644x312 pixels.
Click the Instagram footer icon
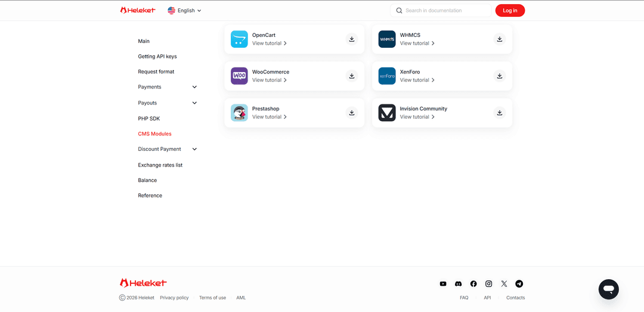click(x=488, y=284)
